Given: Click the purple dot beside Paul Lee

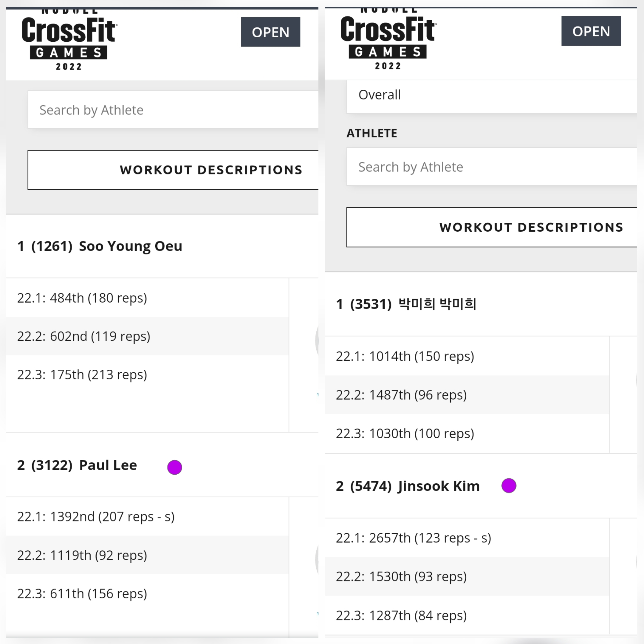Looking at the screenshot, I should click(175, 467).
